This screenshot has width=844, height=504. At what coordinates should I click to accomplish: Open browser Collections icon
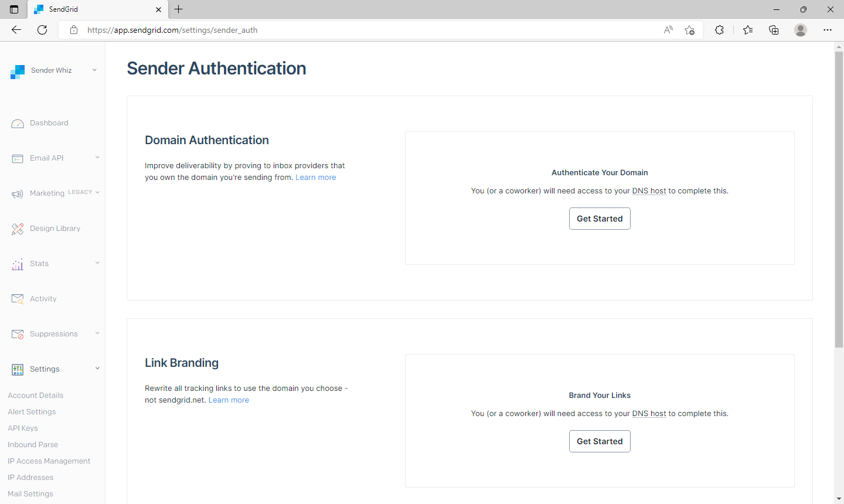774,30
